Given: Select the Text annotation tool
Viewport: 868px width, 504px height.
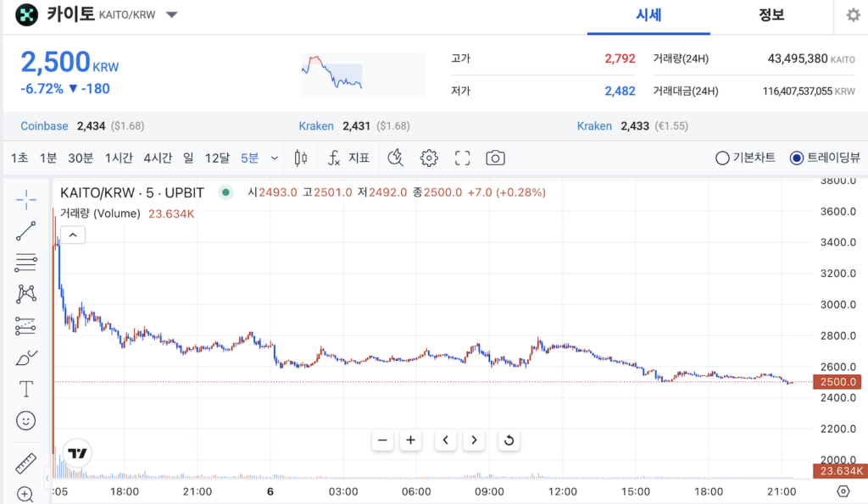Looking at the screenshot, I should point(26,389).
